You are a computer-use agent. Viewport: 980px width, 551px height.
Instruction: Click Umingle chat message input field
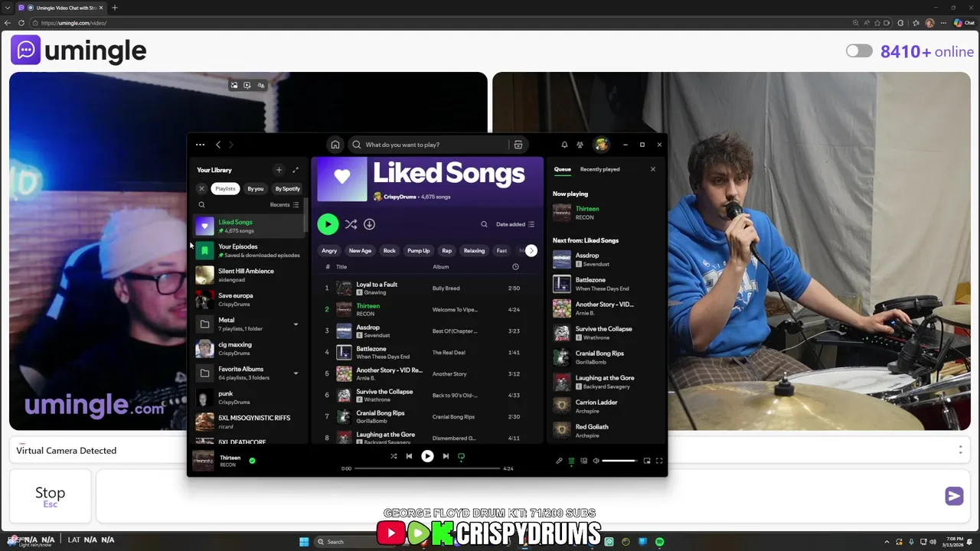(518, 496)
